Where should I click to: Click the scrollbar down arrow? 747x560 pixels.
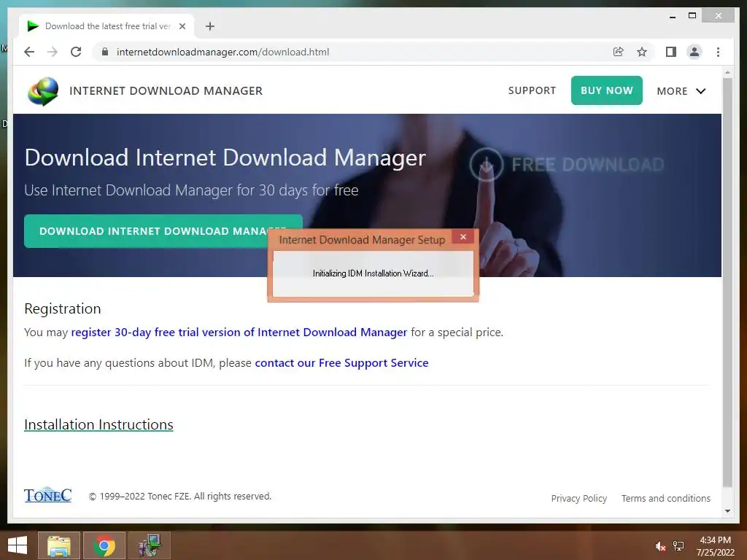727,511
